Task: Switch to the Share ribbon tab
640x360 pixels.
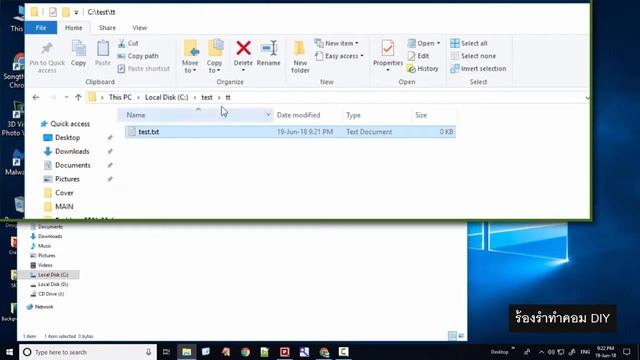Action: point(107,28)
